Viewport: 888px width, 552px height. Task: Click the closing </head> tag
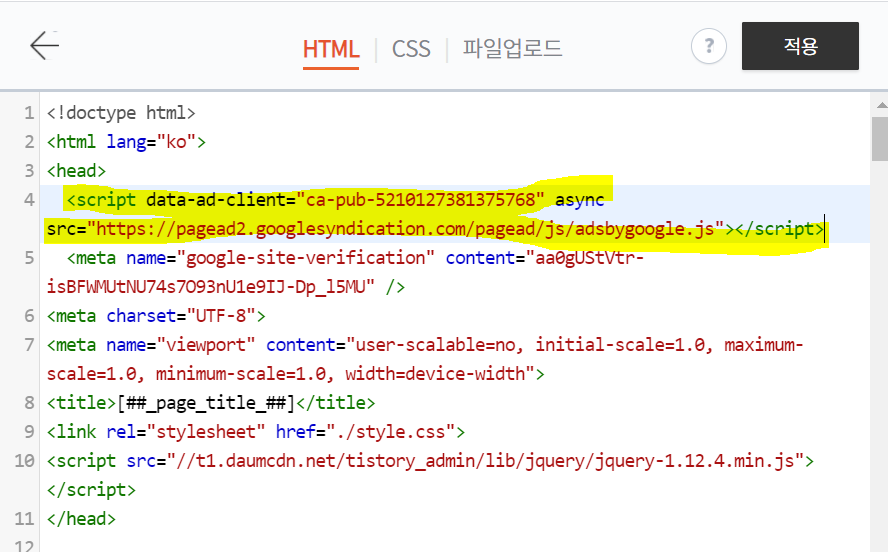[x=82, y=519]
